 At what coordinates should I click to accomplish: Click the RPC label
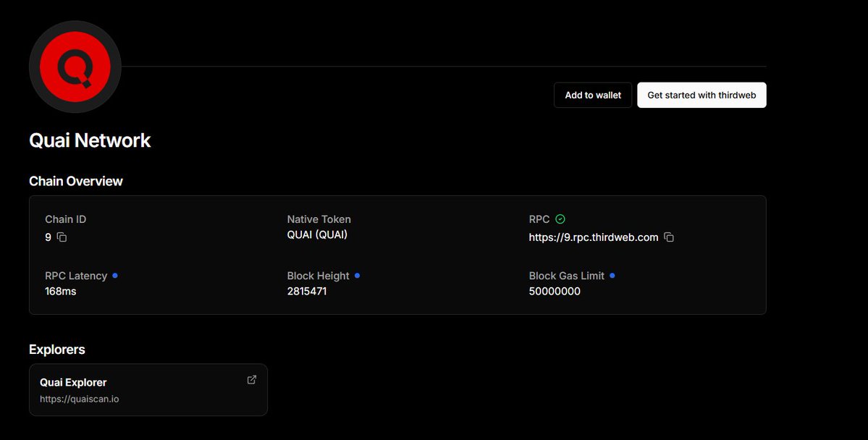click(x=539, y=219)
